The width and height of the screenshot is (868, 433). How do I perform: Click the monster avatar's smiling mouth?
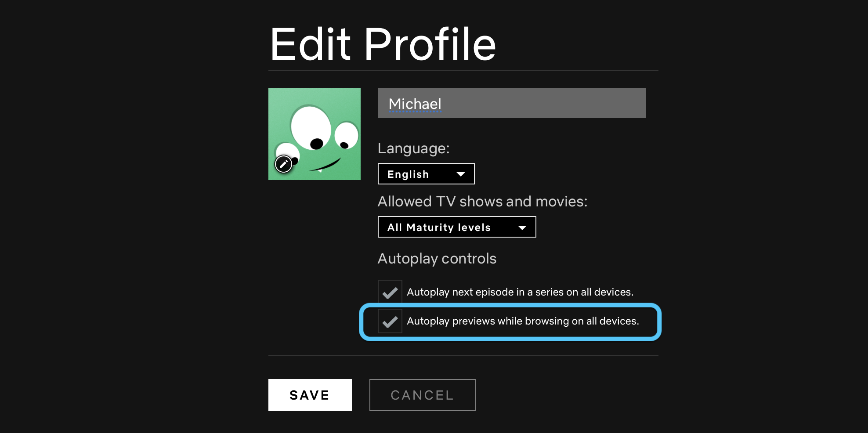click(x=325, y=166)
